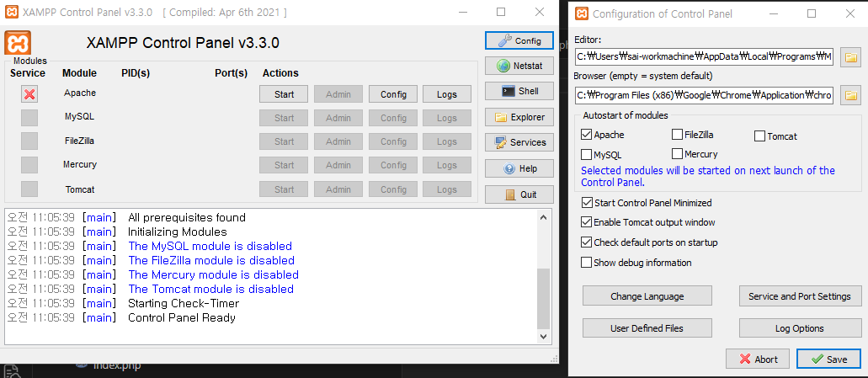868x378 pixels.
Task: Open Log Options
Action: point(799,328)
